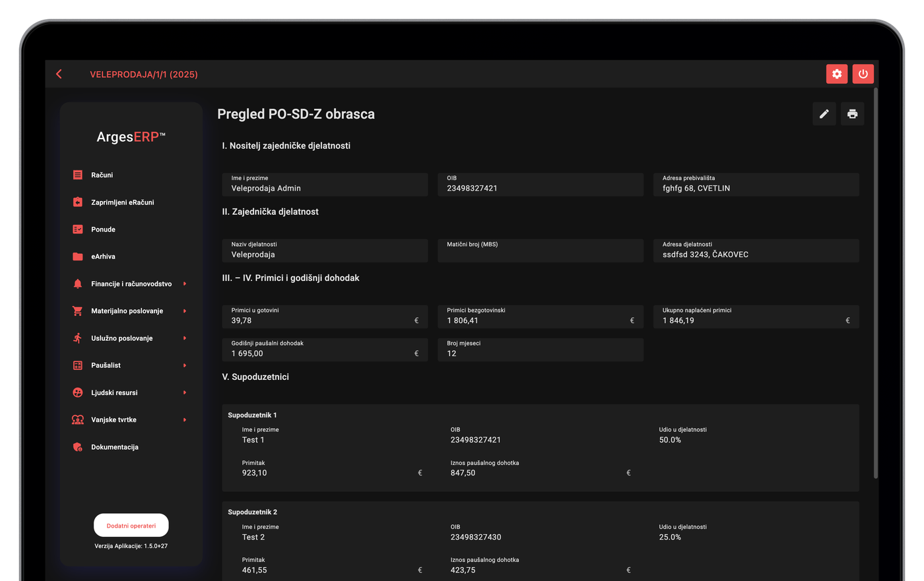Viewport: 924px width, 581px height.
Task: Click Supoduzetnik 2 paušalni dohodak 423,75
Action: [463, 570]
